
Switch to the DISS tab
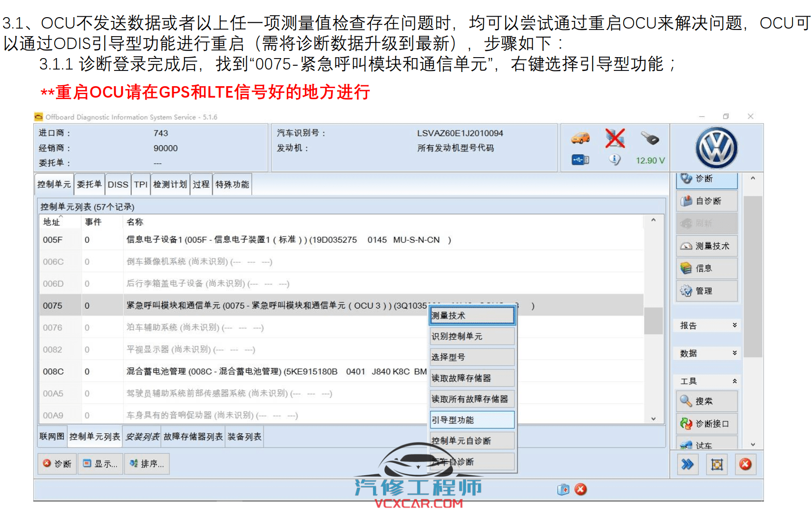point(118,184)
